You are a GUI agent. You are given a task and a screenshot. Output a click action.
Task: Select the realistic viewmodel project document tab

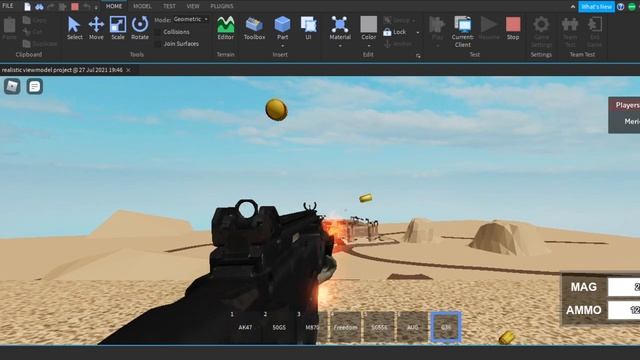tap(62, 70)
